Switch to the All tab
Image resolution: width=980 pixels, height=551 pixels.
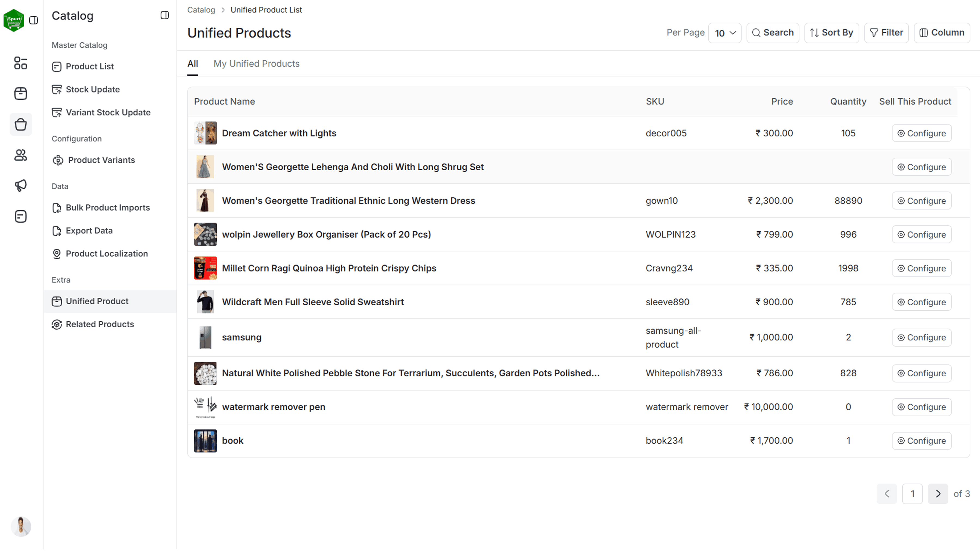[192, 63]
